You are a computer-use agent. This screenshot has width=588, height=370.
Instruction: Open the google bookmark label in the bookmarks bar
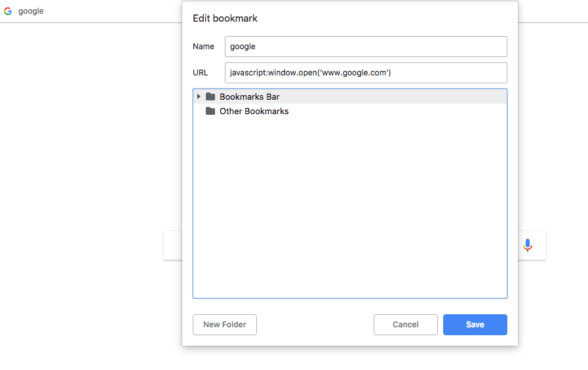pyautogui.click(x=31, y=11)
